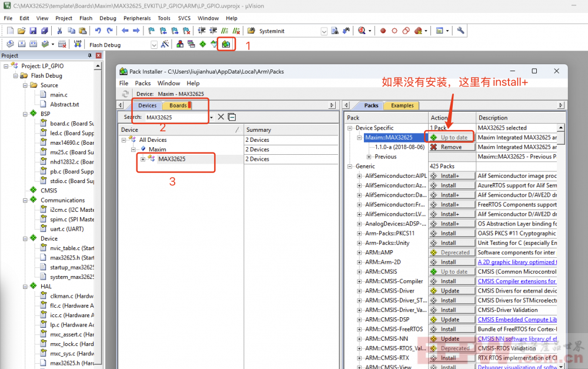Open the Pack Installer toolbar icon
Screen dimensions: 588x369
click(226, 44)
